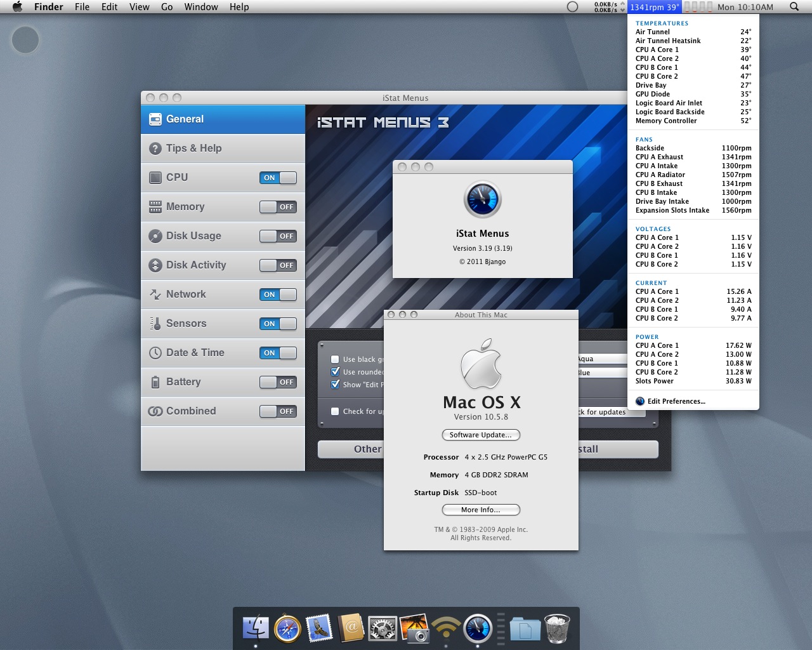Open AirPort Utility Wi-Fi icon in Dock
The height and width of the screenshot is (650, 812).
(446, 628)
